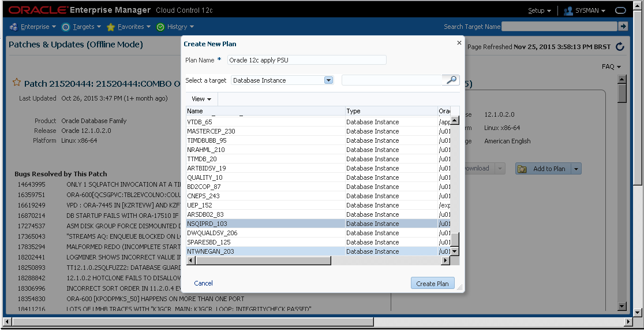Screen dimensions: 644x330
Task: Click bug 14643995 in the resolved list
Action: pyautogui.click(x=32, y=184)
